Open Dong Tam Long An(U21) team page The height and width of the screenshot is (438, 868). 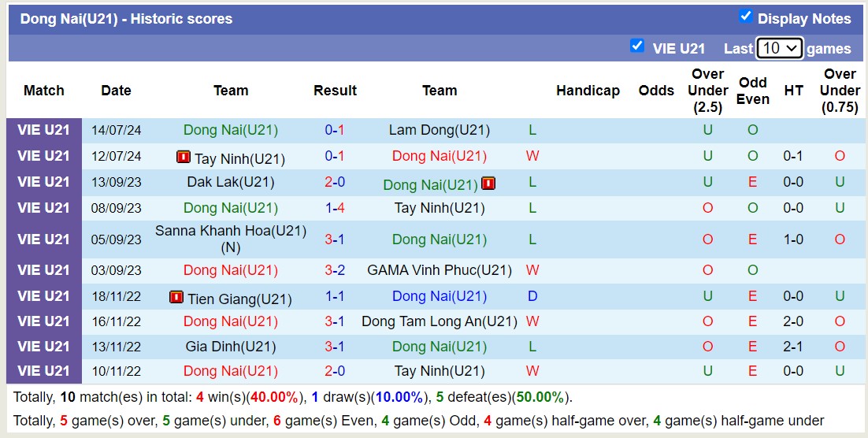pos(439,321)
